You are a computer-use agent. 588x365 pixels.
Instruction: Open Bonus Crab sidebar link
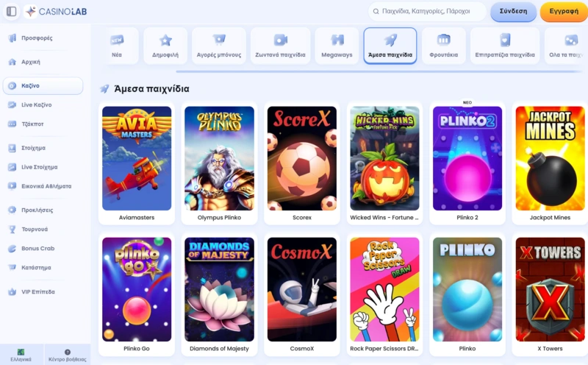[38, 248]
